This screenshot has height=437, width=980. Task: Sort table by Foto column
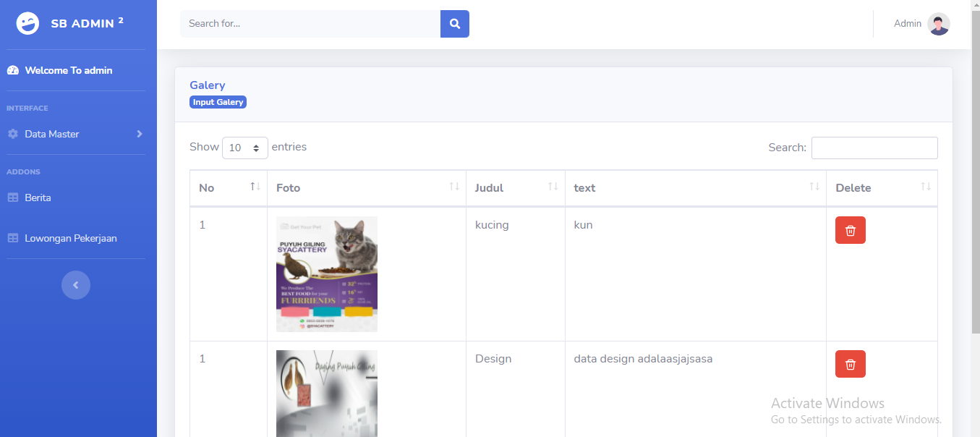click(x=367, y=188)
